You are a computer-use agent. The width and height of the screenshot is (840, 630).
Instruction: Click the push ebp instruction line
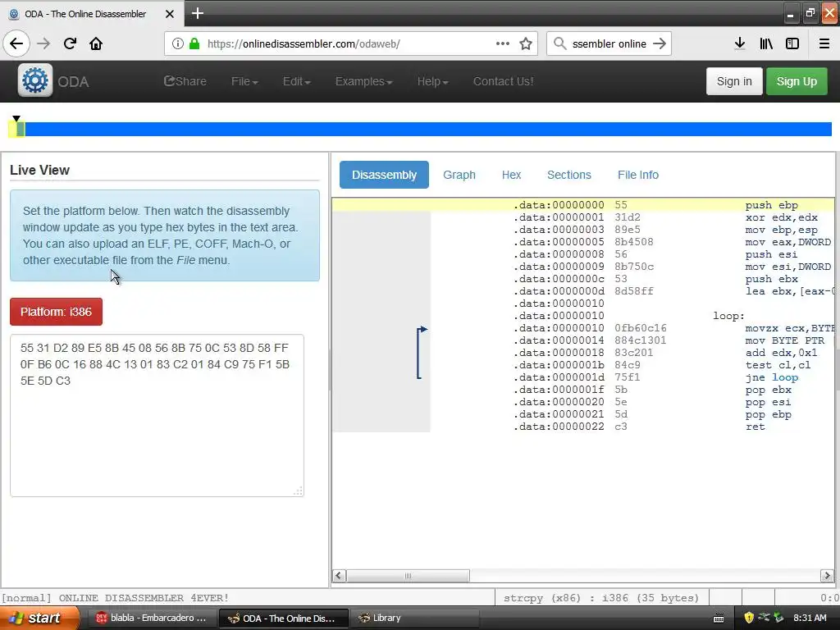(x=583, y=204)
